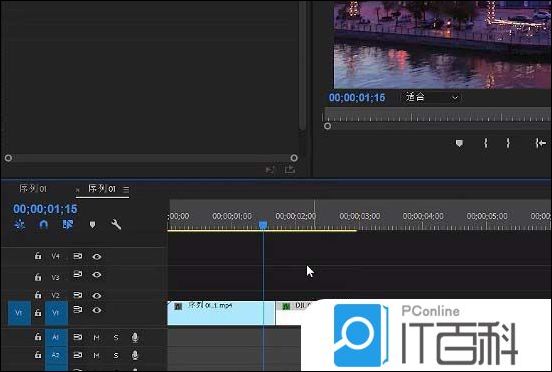Toggle A1 track targeting button
This screenshot has width=552, height=372.
[x=56, y=337]
